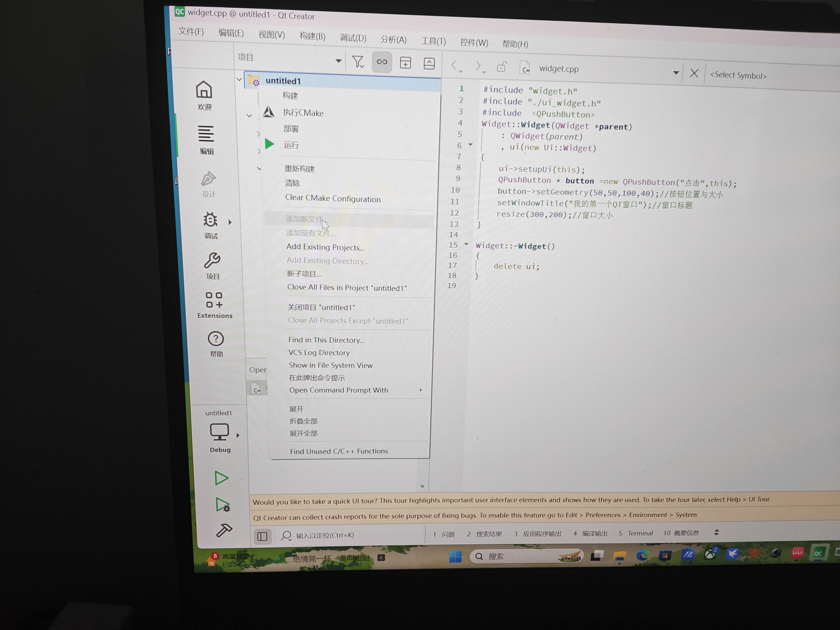
Task: Open the 调试(D) menu
Action: click(x=353, y=38)
